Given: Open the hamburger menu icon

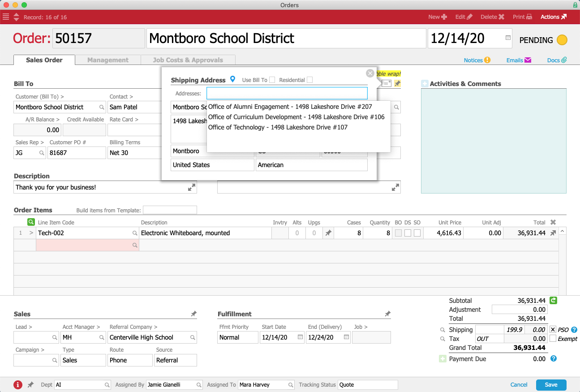Looking at the screenshot, I should [x=6, y=17].
